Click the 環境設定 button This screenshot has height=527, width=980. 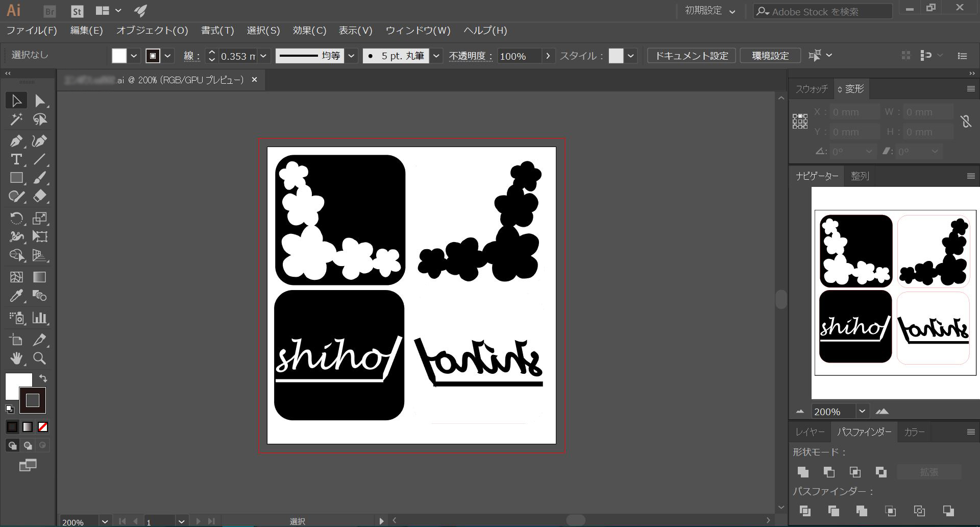(x=770, y=56)
